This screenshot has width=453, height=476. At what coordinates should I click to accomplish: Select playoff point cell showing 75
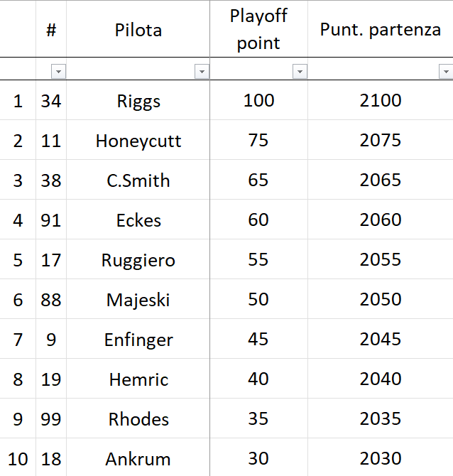pyautogui.click(x=259, y=140)
